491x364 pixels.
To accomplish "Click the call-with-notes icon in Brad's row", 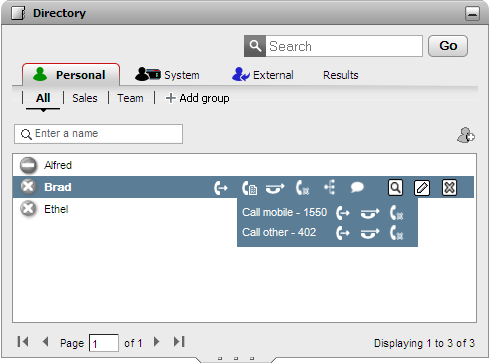I will coord(249,188).
